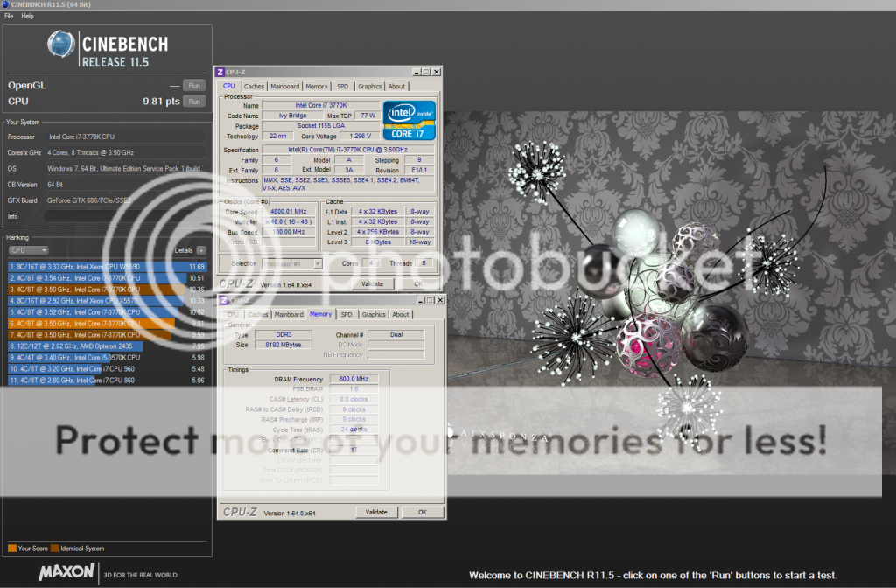Viewport: 896px width, 588px height.
Task: Open the Help menu
Action: (27, 16)
